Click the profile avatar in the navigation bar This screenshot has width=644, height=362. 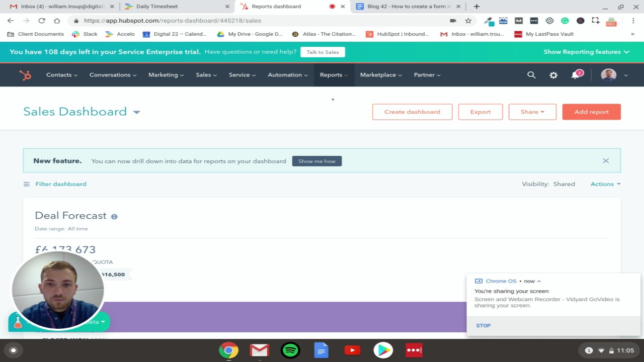click(x=608, y=74)
